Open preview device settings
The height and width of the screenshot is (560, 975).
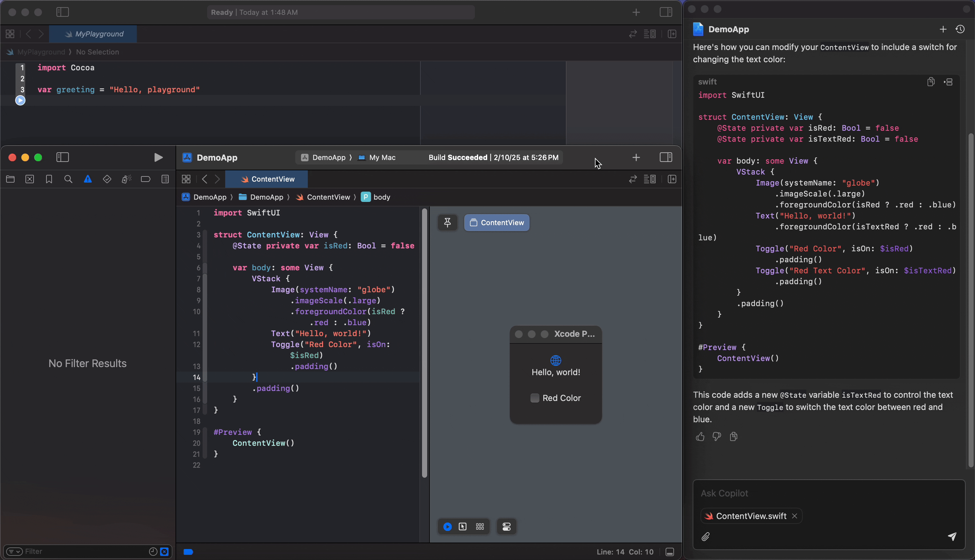507,526
